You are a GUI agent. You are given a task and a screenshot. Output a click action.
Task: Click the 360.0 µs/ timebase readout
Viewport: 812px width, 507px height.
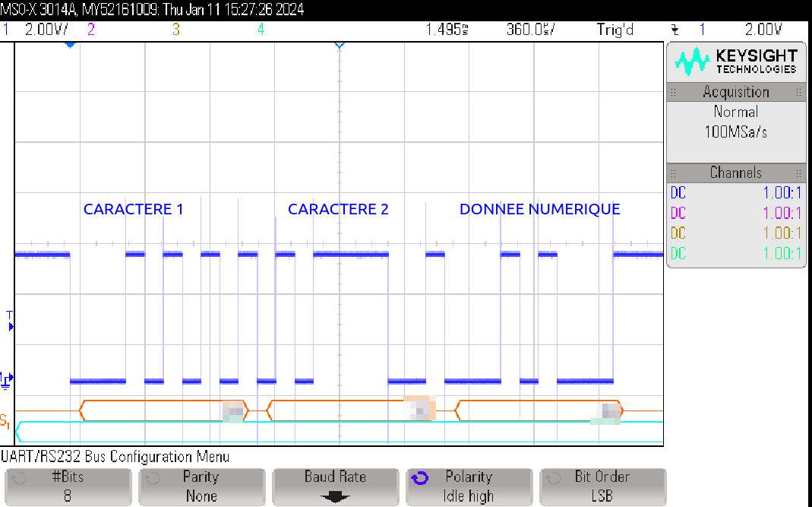click(x=530, y=30)
